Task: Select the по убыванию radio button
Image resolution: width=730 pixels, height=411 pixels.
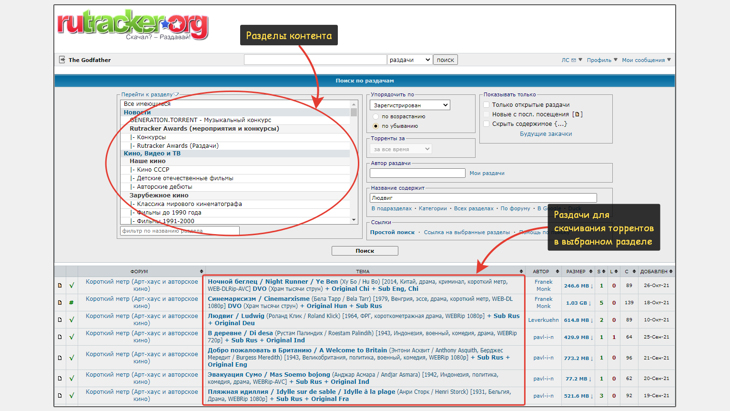Action: coord(376,126)
